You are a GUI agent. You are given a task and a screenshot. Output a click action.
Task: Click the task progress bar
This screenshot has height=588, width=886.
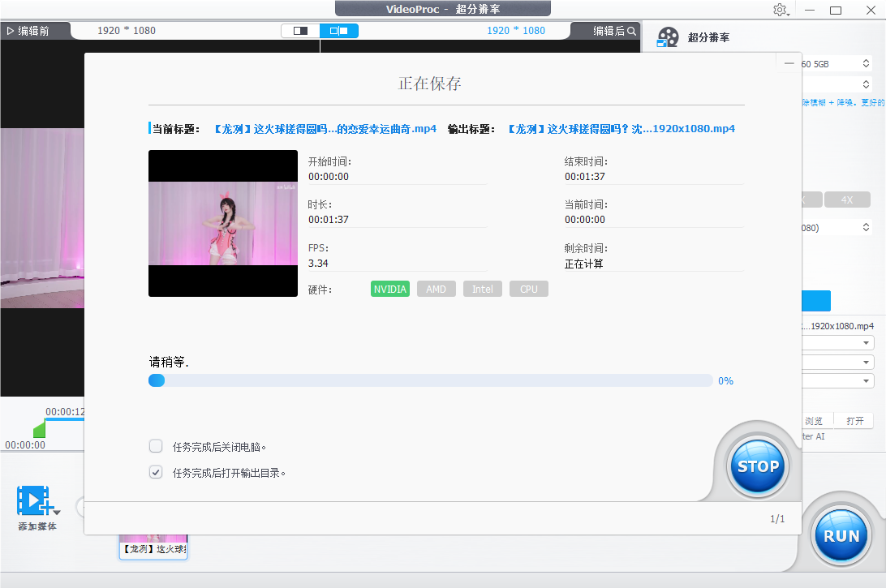430,380
